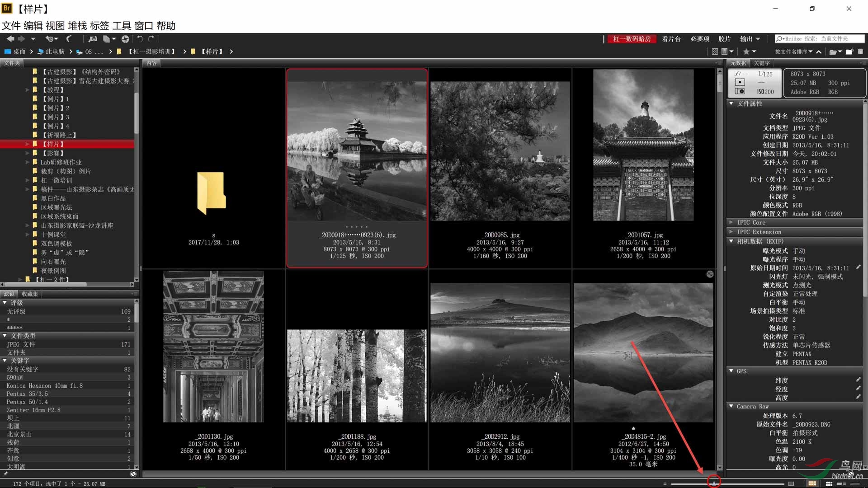Click create new folder icon
This screenshot has height=488, width=868.
(849, 52)
